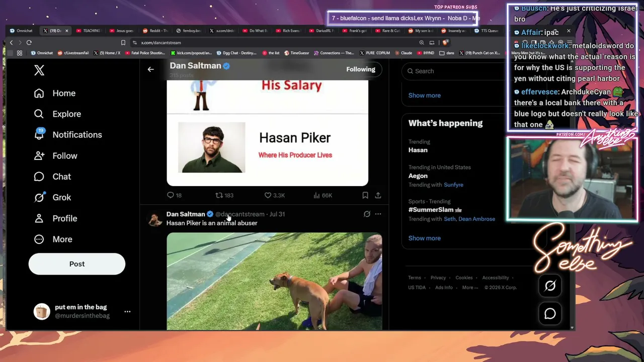Open Profile in the X sidebar
The image size is (644, 362).
click(55, 218)
